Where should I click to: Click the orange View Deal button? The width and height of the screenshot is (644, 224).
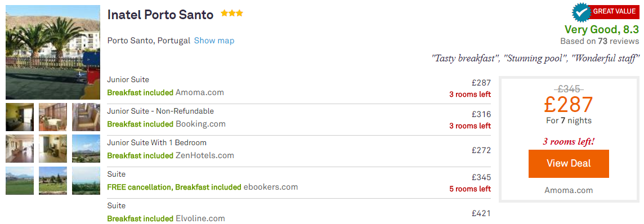(x=569, y=163)
